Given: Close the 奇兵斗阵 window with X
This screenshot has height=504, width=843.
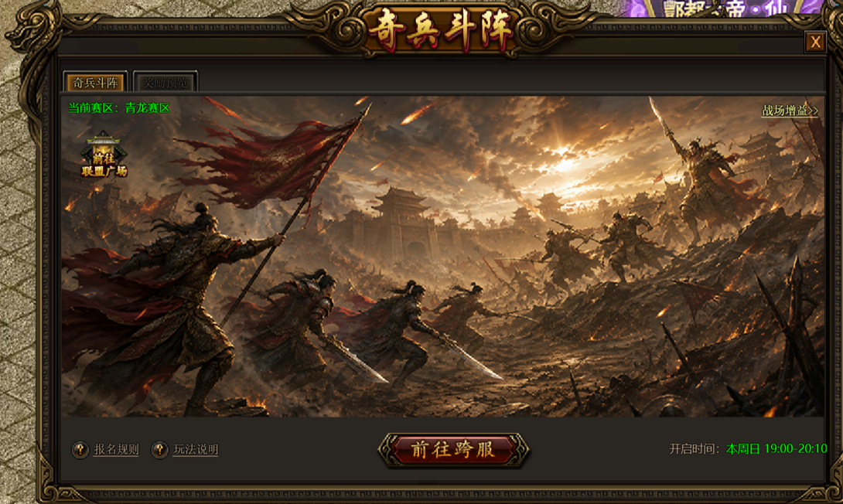Looking at the screenshot, I should click(x=815, y=42).
